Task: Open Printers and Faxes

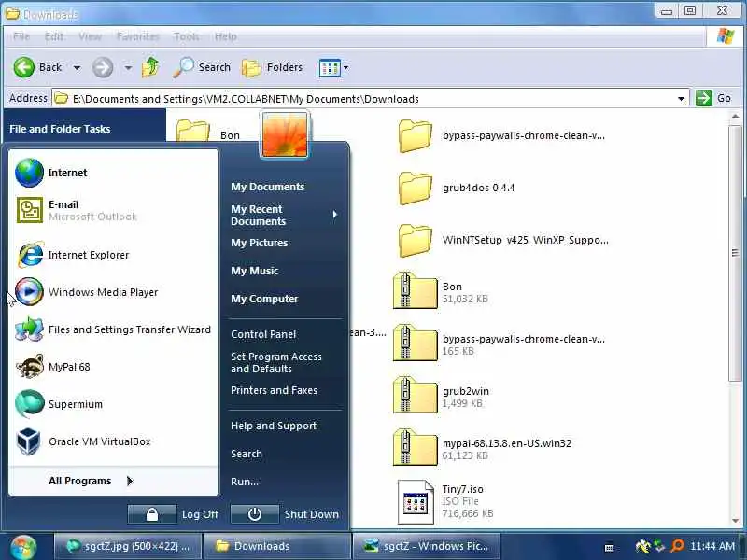Action: [274, 390]
